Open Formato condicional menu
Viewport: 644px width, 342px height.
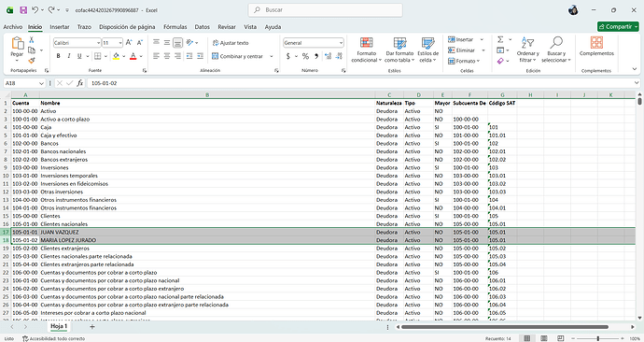367,50
